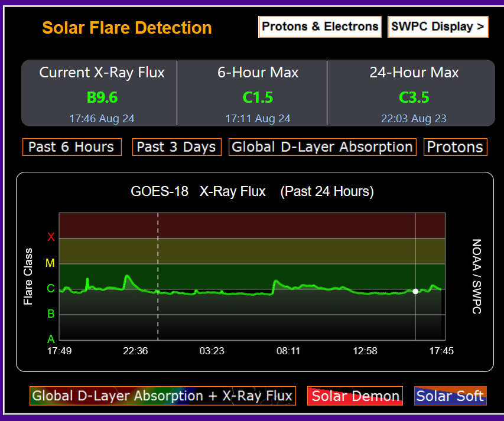This screenshot has width=504, height=421.
Task: Click the Flare Class axis title
Action: point(28,276)
